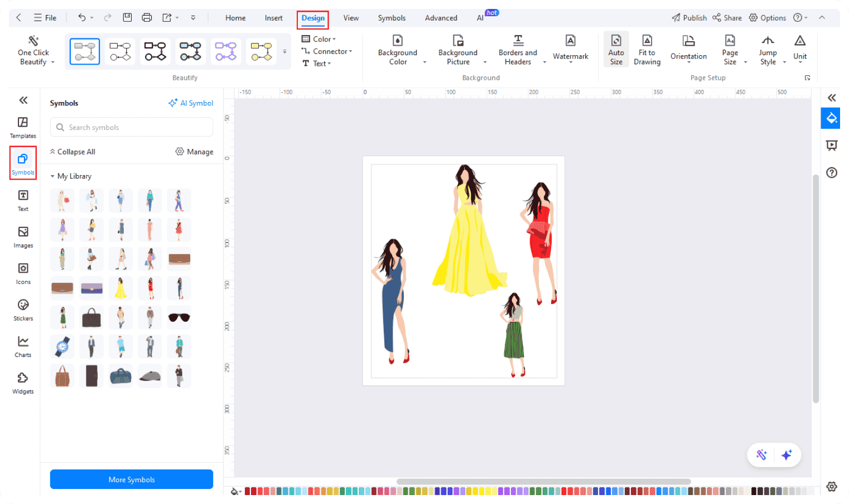Switch to the Home tab
Viewport: 849px width, 504px height.
click(x=235, y=18)
